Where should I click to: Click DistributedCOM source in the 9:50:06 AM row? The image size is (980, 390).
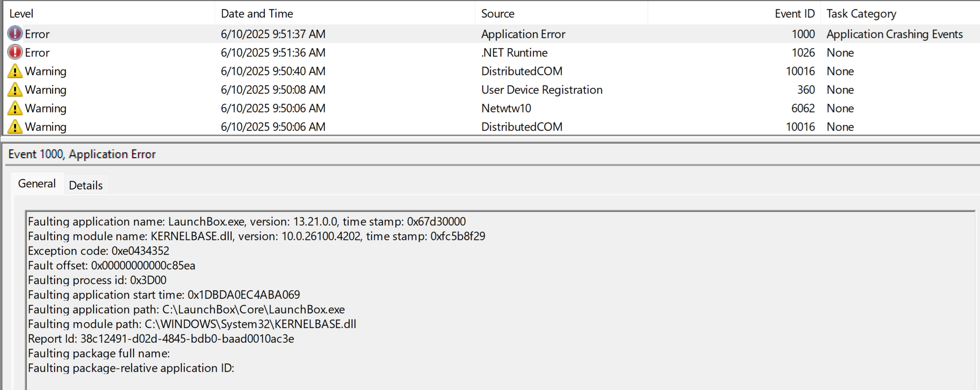click(x=522, y=126)
